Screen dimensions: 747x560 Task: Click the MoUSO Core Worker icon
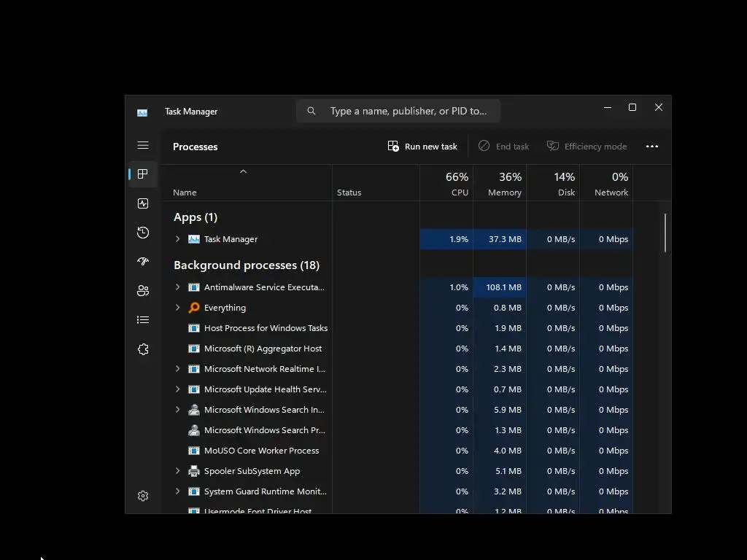click(194, 451)
